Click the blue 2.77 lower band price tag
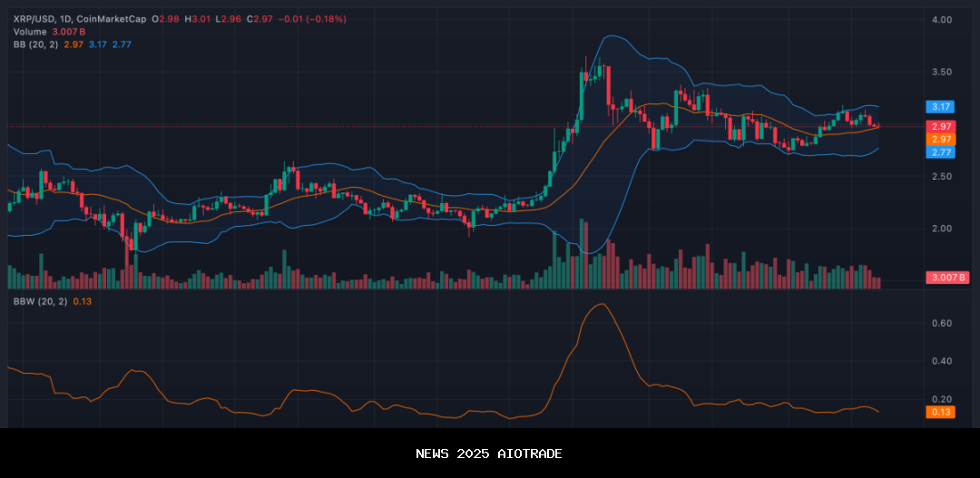The height and width of the screenshot is (478, 980). click(x=938, y=152)
